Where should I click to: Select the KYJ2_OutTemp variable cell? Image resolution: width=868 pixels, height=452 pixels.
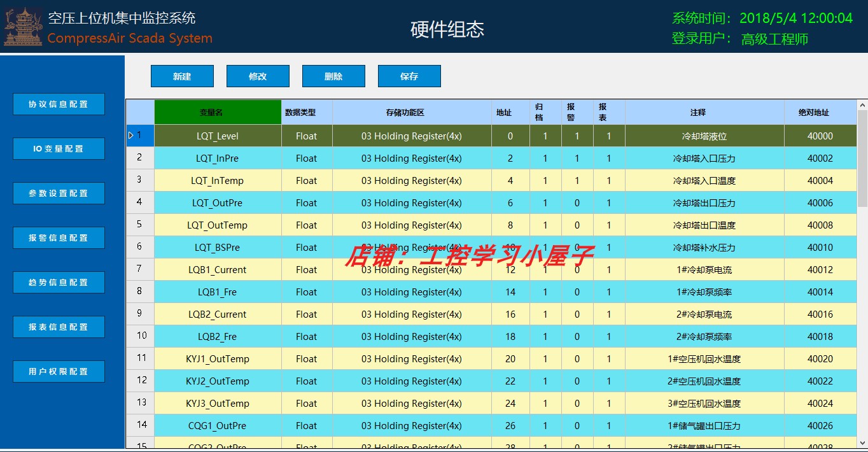tap(218, 381)
